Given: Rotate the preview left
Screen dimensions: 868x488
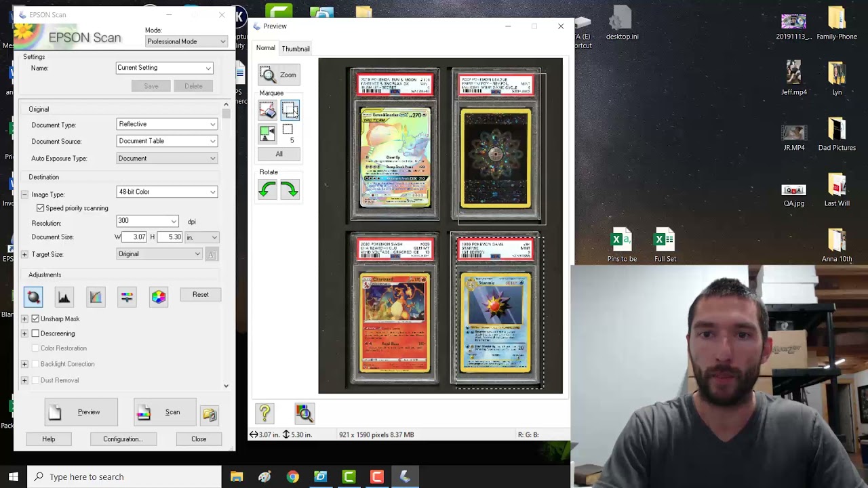Looking at the screenshot, I should pyautogui.click(x=267, y=190).
